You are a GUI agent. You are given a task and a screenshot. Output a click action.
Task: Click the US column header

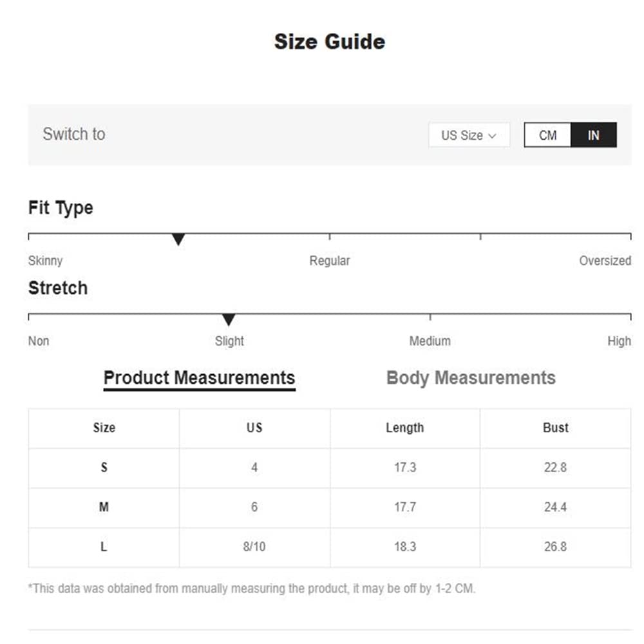[x=254, y=428]
